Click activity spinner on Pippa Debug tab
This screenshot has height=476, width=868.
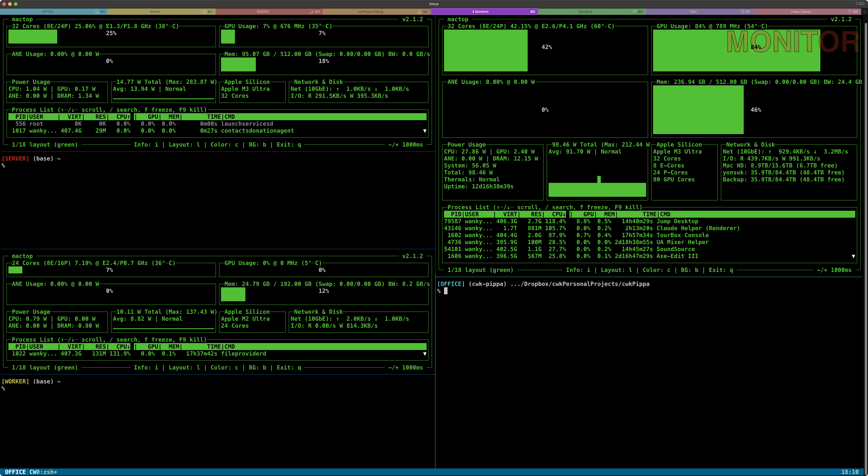click(849, 11)
